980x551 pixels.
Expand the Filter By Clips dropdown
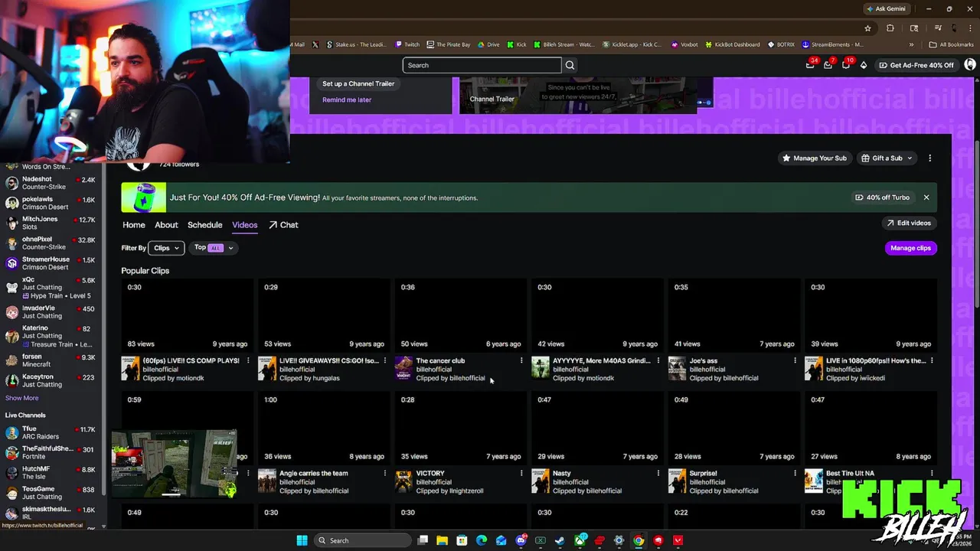tap(166, 248)
